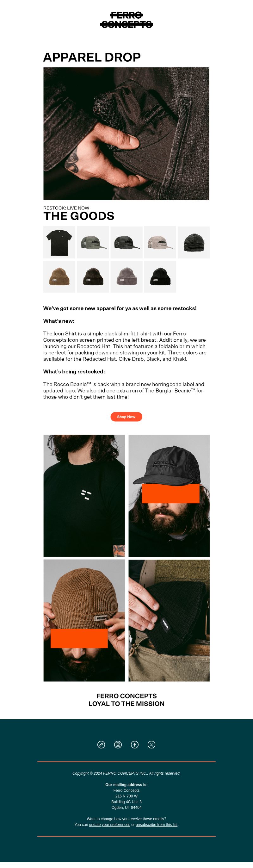Visit the Facebook page icon
This screenshot has height=868, width=253.
pos(135,744)
